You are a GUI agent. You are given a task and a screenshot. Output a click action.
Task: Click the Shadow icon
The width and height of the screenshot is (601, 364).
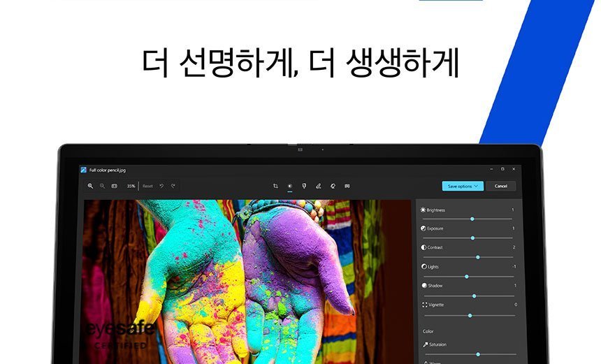tap(424, 286)
